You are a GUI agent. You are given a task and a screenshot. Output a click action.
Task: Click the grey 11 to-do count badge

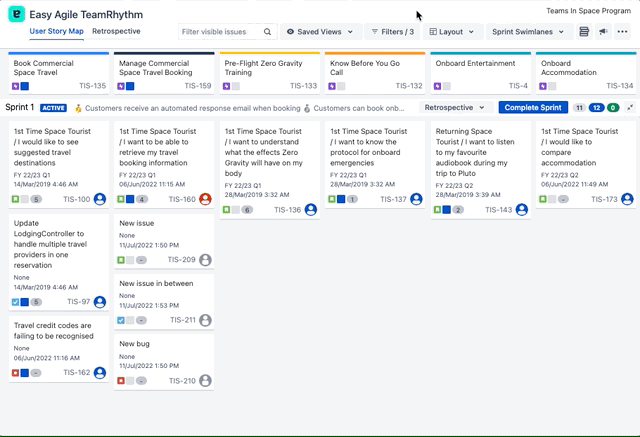(579, 108)
